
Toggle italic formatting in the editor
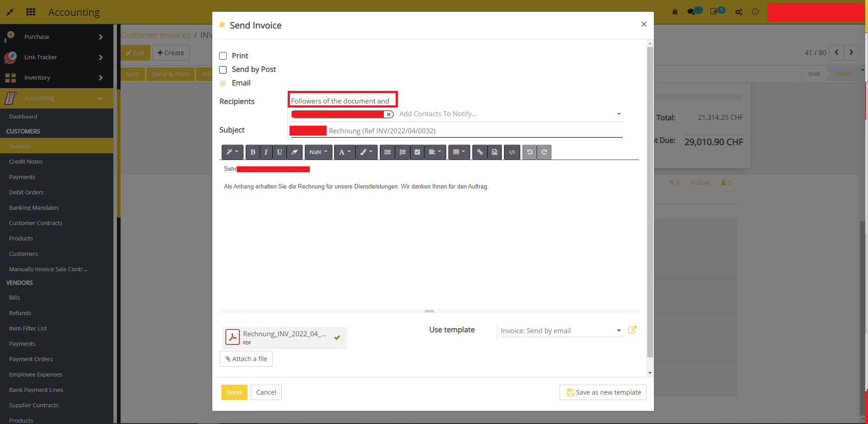pos(266,152)
